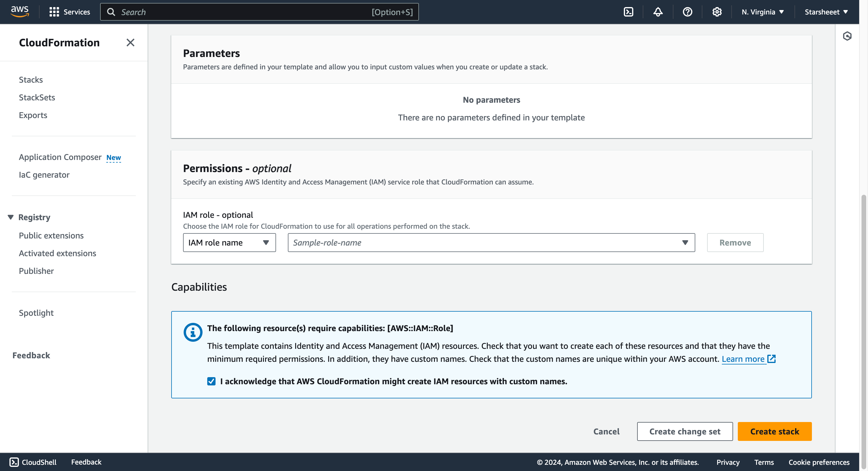Open IaC generator in the sidebar

point(44,175)
